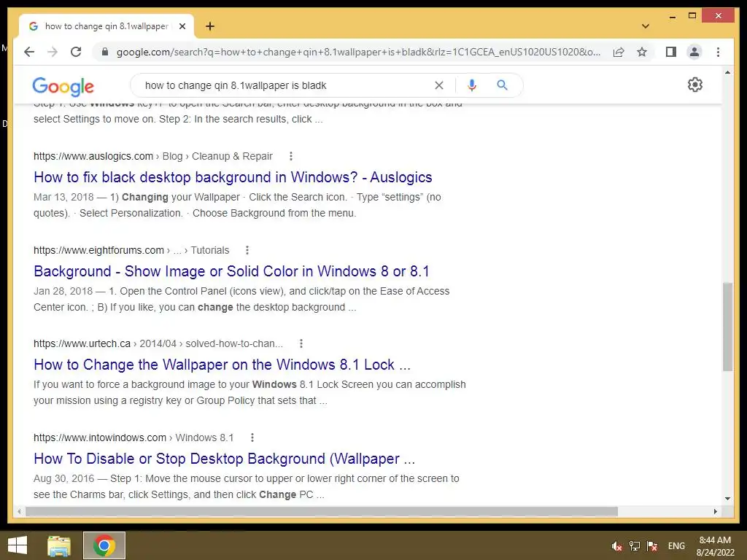Share this page from address bar

click(x=619, y=52)
